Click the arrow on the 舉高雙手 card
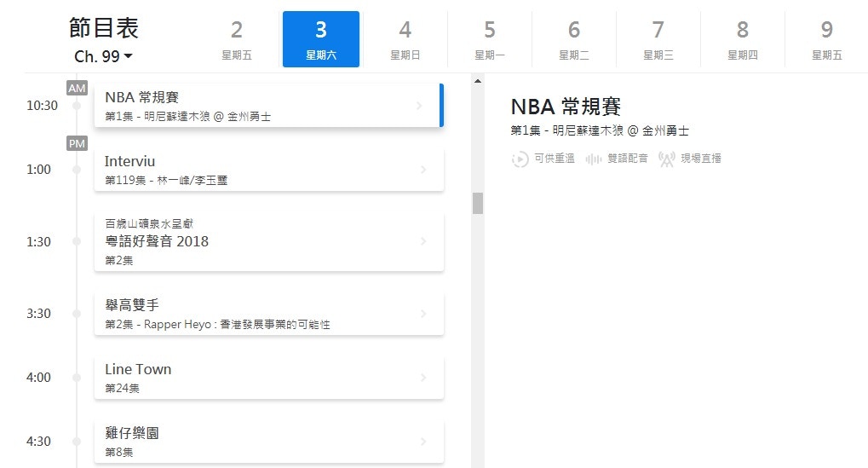 423,314
